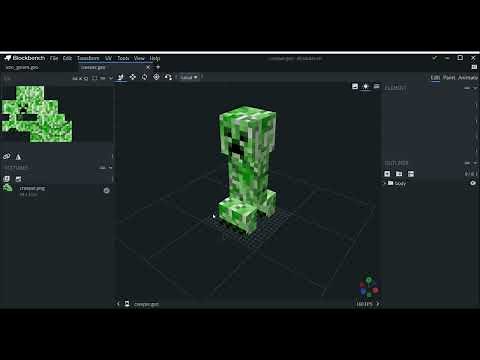The height and width of the screenshot is (360, 480).
Task: Open the Help menu
Action: click(155, 58)
